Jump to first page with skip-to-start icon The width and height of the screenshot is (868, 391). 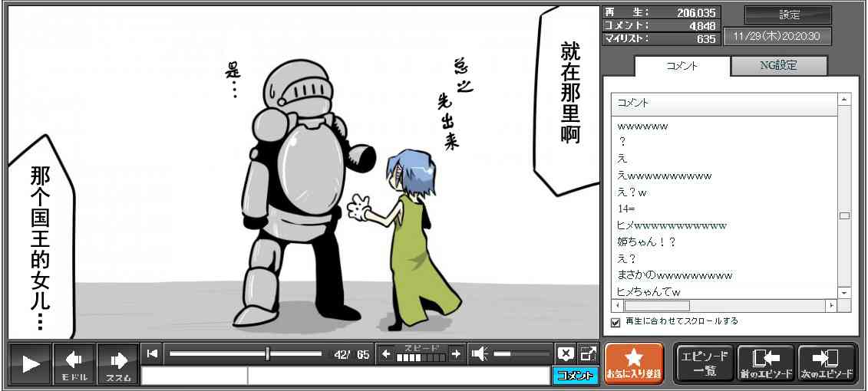point(153,353)
